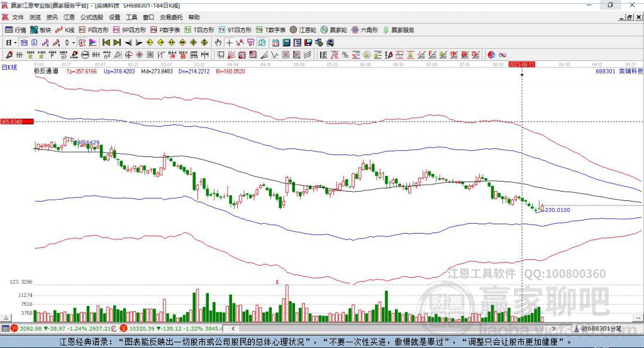Viewport: 644px width, 348px height.
Task: Click the calendar date icon
Action: (x=275, y=43)
